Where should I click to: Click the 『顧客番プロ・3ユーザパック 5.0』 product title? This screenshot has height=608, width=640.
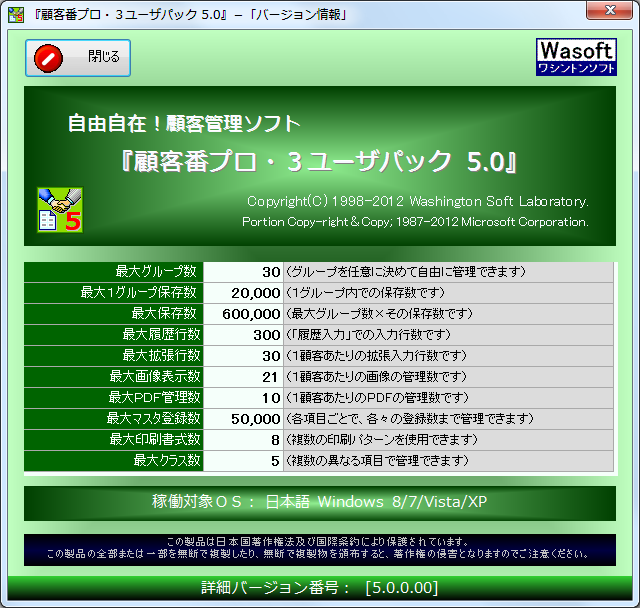pos(320,161)
